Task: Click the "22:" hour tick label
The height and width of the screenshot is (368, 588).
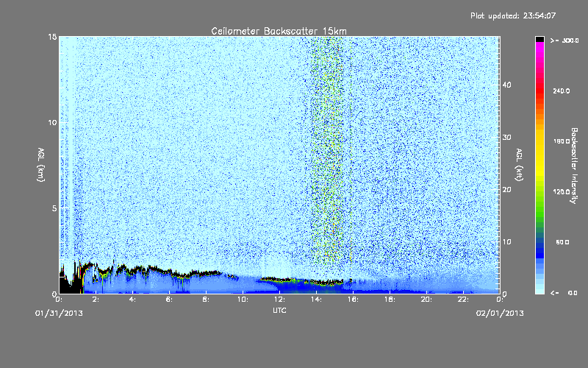Action: (464, 300)
